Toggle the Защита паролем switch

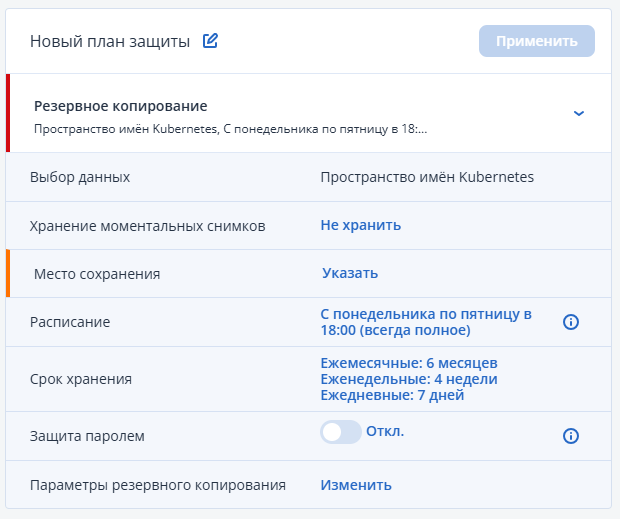[340, 432]
